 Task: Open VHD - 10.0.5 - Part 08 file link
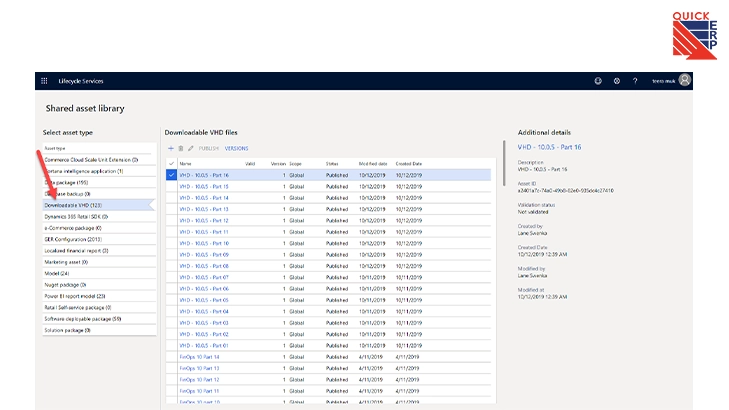[204, 266]
